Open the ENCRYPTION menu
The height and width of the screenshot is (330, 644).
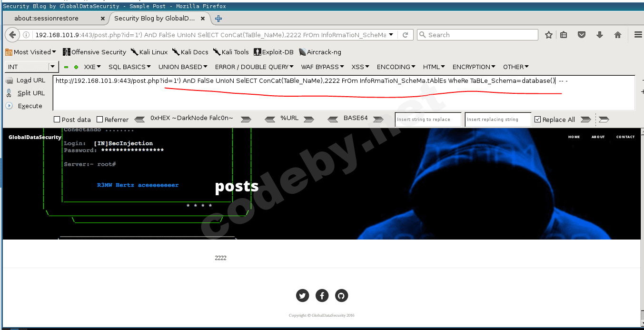point(474,67)
